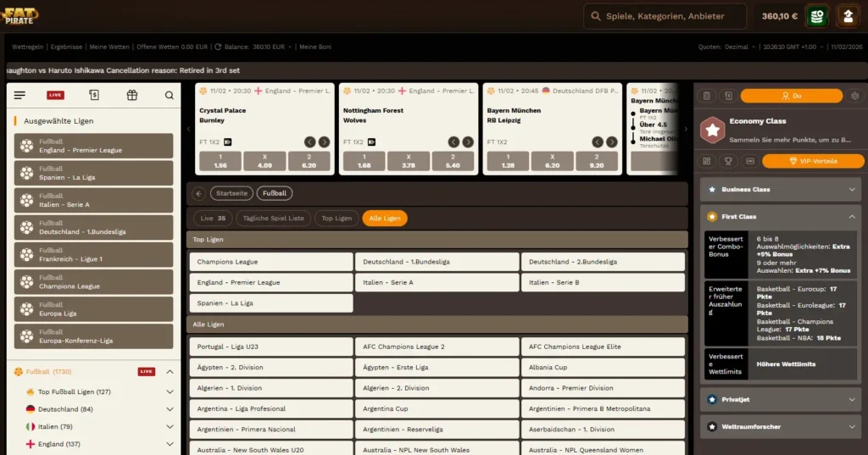Image resolution: width=868 pixels, height=455 pixels.
Task: Select Fußball Europa-Konferenz-Liga in sidebar
Action: pos(93,336)
